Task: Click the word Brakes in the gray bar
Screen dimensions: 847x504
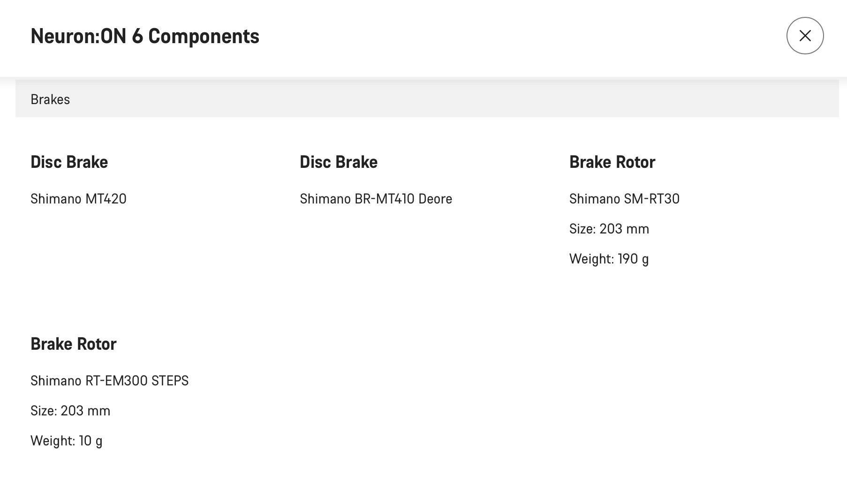Action: tap(50, 99)
